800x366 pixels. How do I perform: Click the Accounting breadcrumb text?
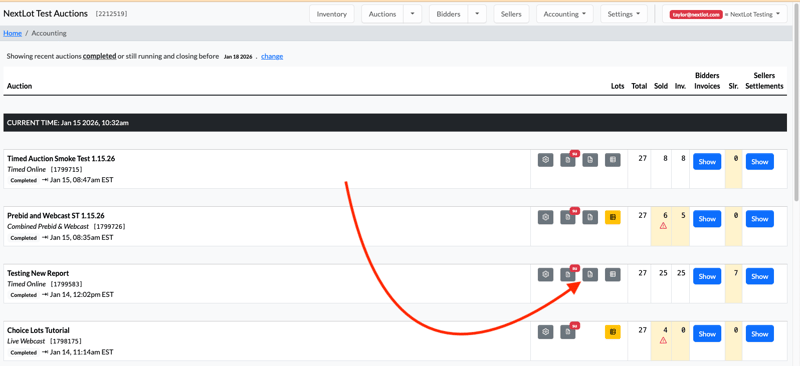point(49,33)
